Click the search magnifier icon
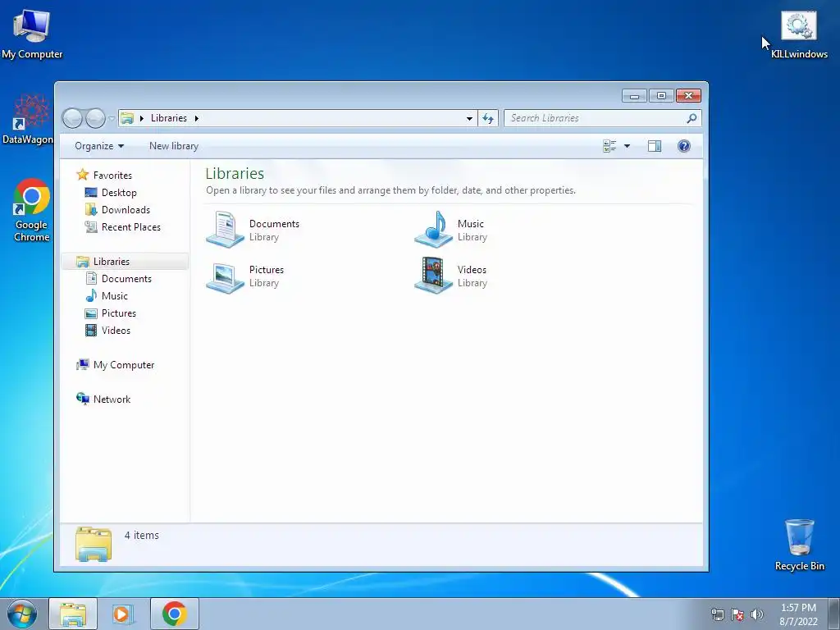Screen dimensions: 840x630 [692, 118]
